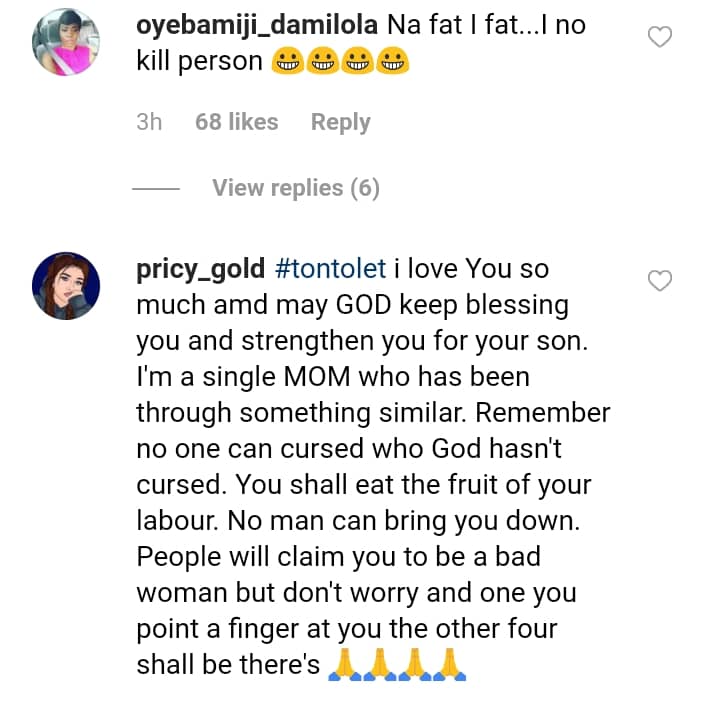This screenshot has width=720, height=707.
Task: Select the second grinning emoji
Action: coord(323,64)
